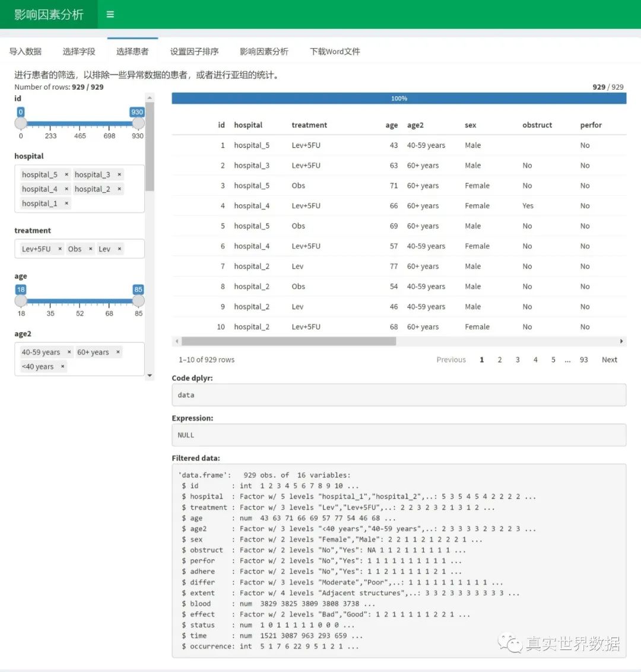Remove 60+ years tag from age2 filter
The height and width of the screenshot is (672, 641).
(118, 352)
